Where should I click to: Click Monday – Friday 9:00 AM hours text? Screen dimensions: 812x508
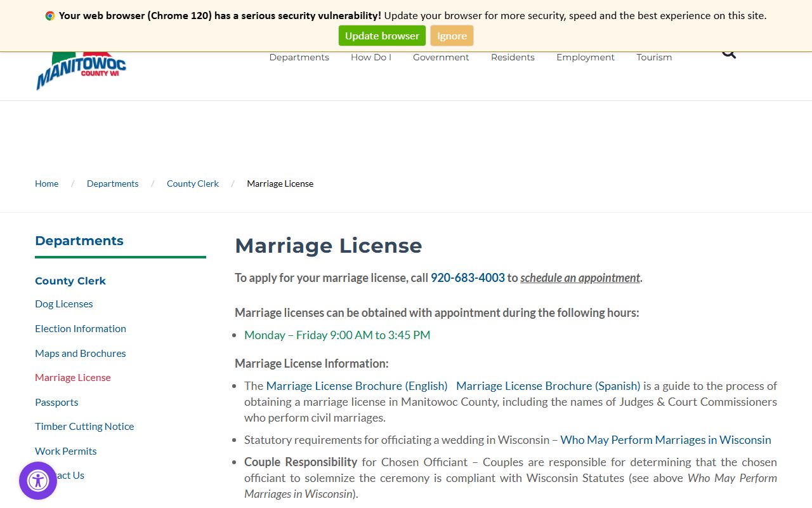pos(337,335)
